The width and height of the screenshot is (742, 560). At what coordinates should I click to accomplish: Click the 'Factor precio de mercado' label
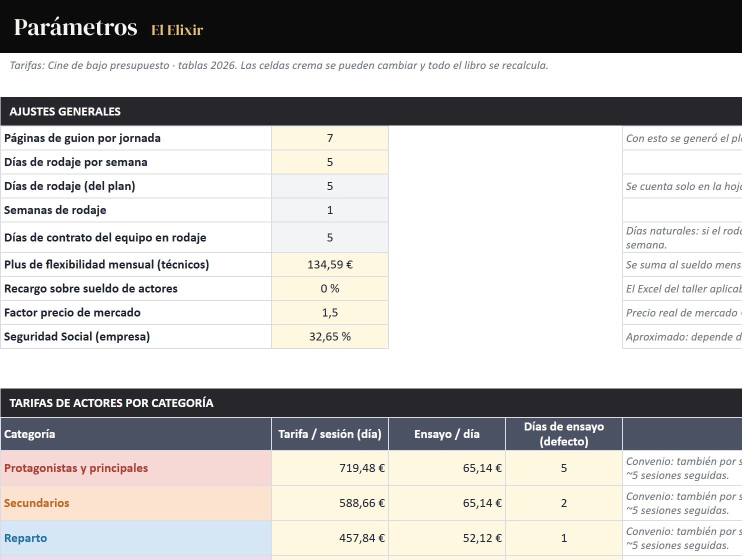136,312
